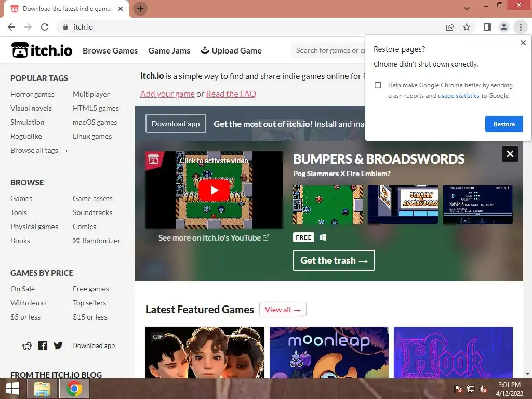
Task: Select the Roguelike tag
Action: click(26, 136)
